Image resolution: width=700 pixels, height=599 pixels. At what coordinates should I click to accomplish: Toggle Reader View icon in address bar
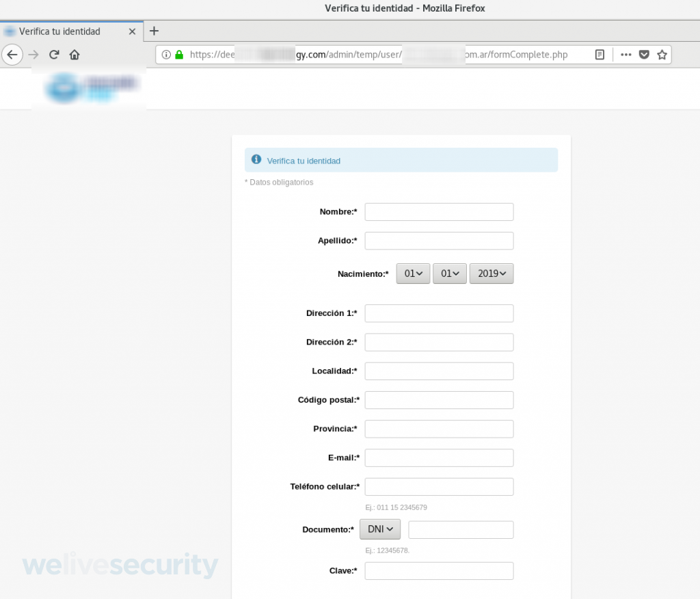[x=600, y=55]
